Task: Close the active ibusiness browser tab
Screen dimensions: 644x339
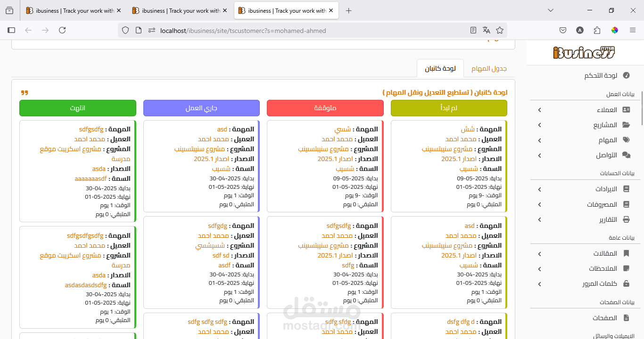Action: pyautogui.click(x=330, y=10)
